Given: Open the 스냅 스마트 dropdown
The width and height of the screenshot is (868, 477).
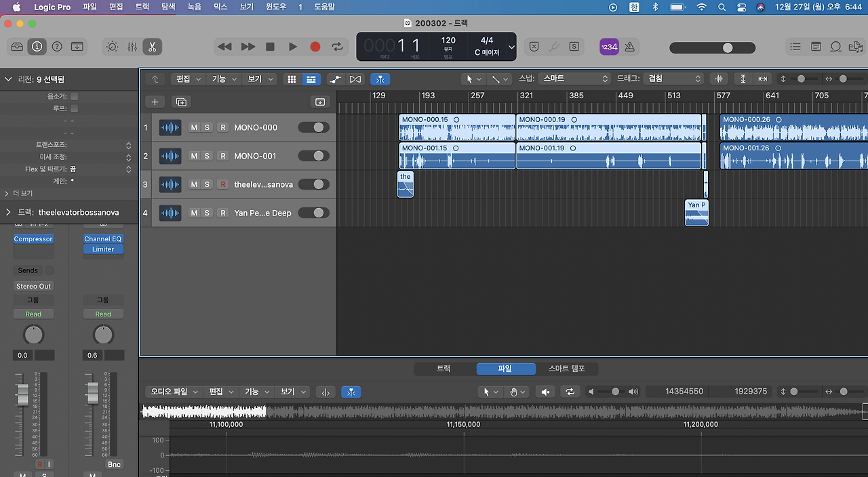Looking at the screenshot, I should pos(575,79).
